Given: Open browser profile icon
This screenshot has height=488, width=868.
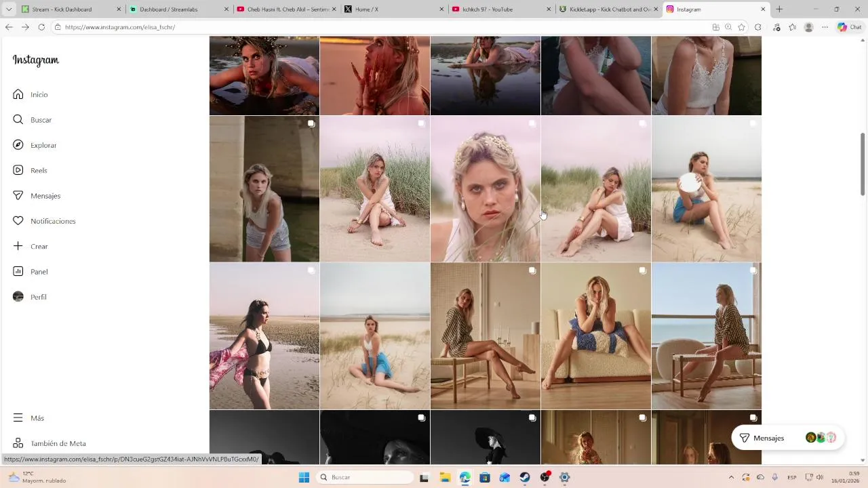Looking at the screenshot, I should pos(808,27).
